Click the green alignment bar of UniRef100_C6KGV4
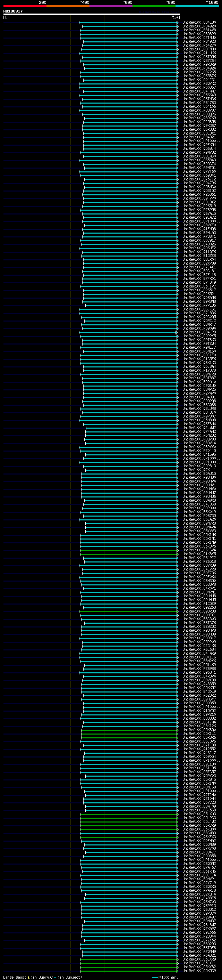Screen dimensions: 222x980 click(x=129, y=550)
